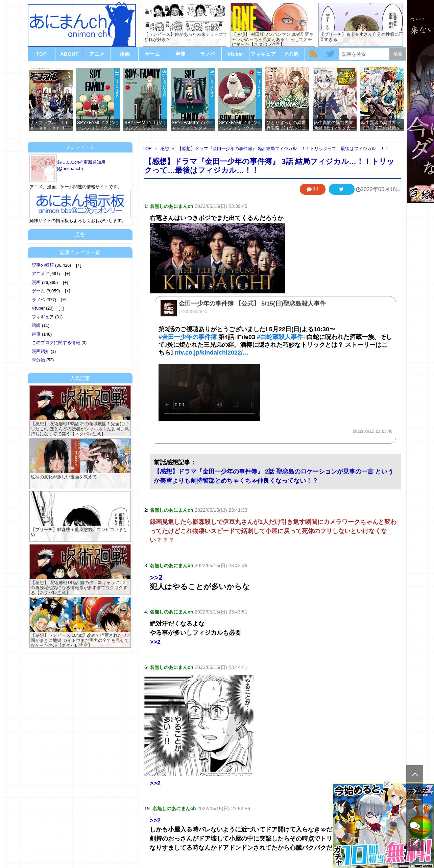The width and height of the screenshot is (434, 868).
Task: Click the video progress bar
Action: tap(209, 413)
